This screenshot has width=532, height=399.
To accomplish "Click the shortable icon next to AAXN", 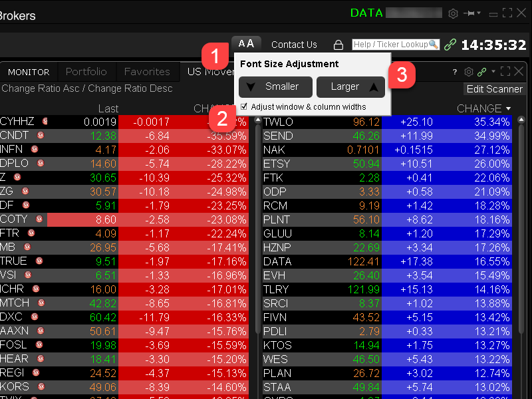I will [x=41, y=331].
